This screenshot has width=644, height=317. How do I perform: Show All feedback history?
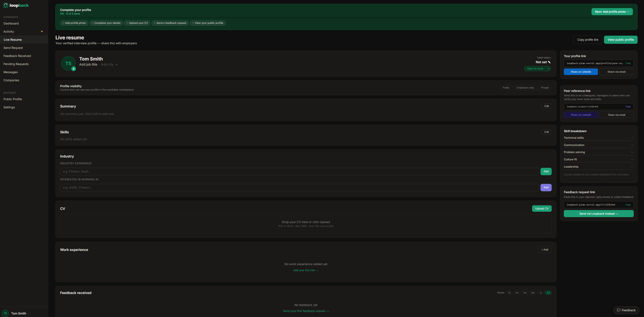[x=548, y=292]
